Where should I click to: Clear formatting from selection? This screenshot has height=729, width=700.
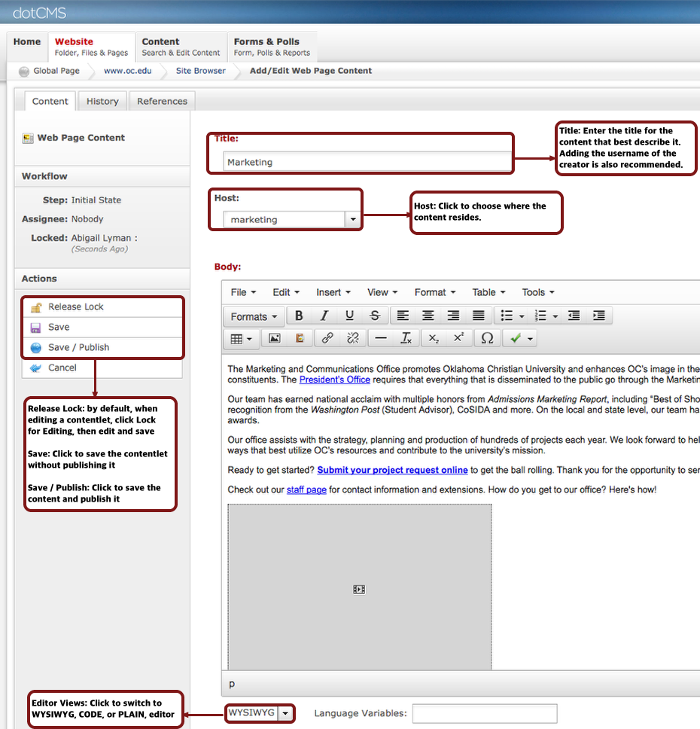[x=406, y=338]
